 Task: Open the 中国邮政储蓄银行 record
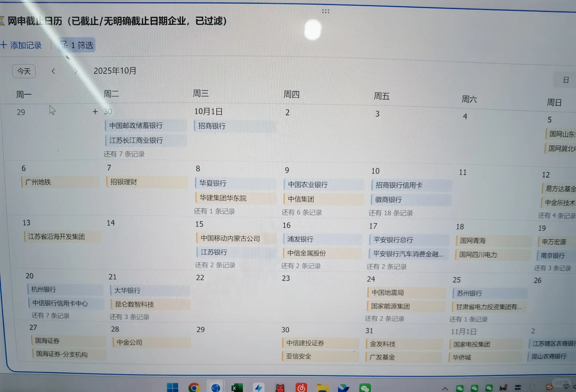[x=146, y=126]
